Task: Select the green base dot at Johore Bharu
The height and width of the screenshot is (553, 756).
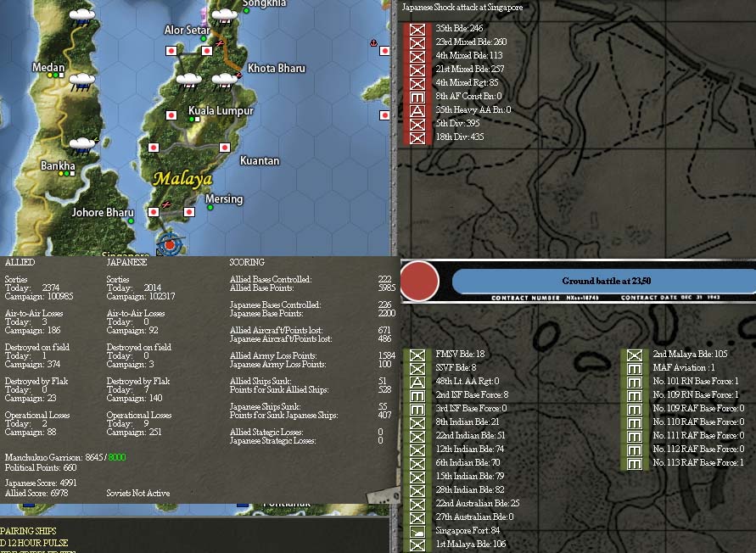Action: click(x=131, y=221)
